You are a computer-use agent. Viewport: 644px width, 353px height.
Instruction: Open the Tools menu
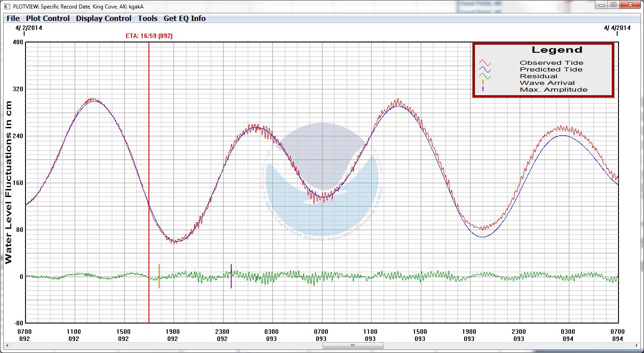point(148,18)
